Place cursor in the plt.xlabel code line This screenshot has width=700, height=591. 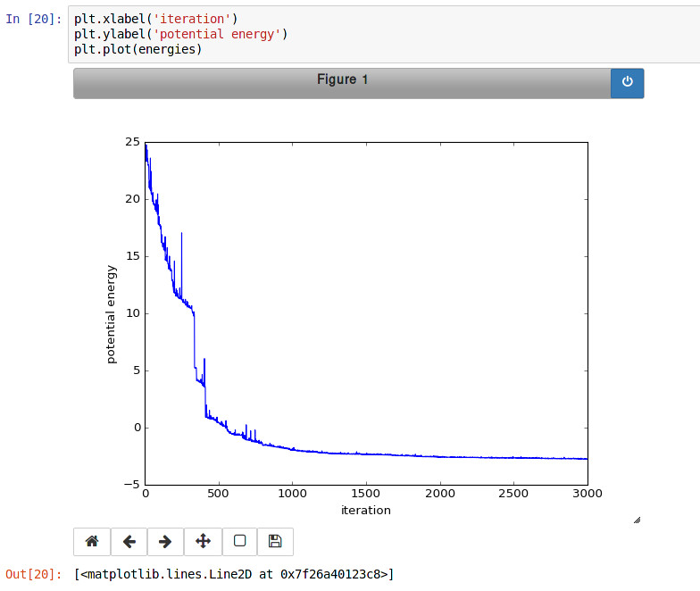click(155, 19)
